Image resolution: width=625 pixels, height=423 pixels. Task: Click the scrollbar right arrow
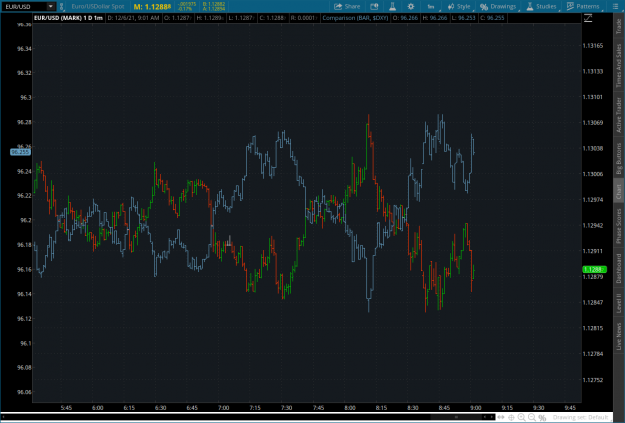[x=492, y=417]
